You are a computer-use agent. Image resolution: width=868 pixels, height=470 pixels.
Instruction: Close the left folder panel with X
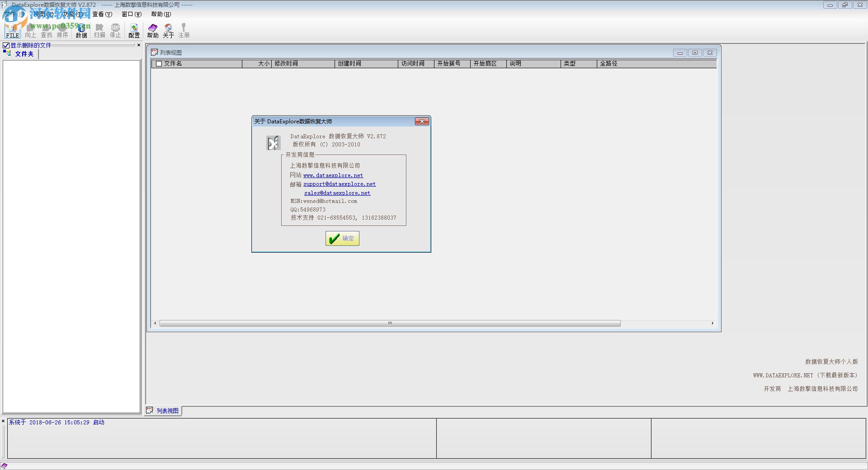(139, 45)
